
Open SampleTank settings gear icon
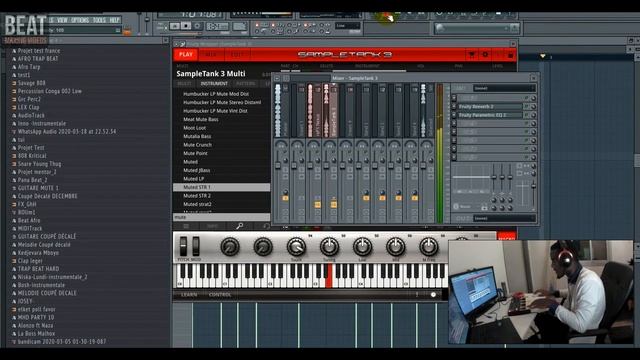(x=485, y=54)
